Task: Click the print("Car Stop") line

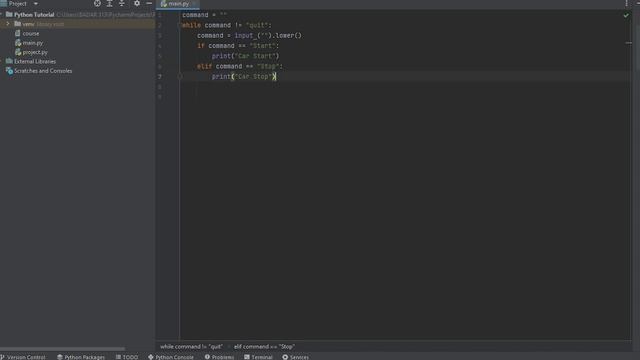Action: 244,76
